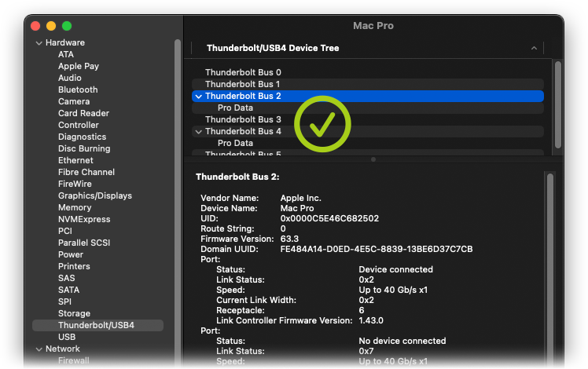This screenshot has height=369, width=588.
Task: Select Firewall under Network
Action: coord(74,361)
